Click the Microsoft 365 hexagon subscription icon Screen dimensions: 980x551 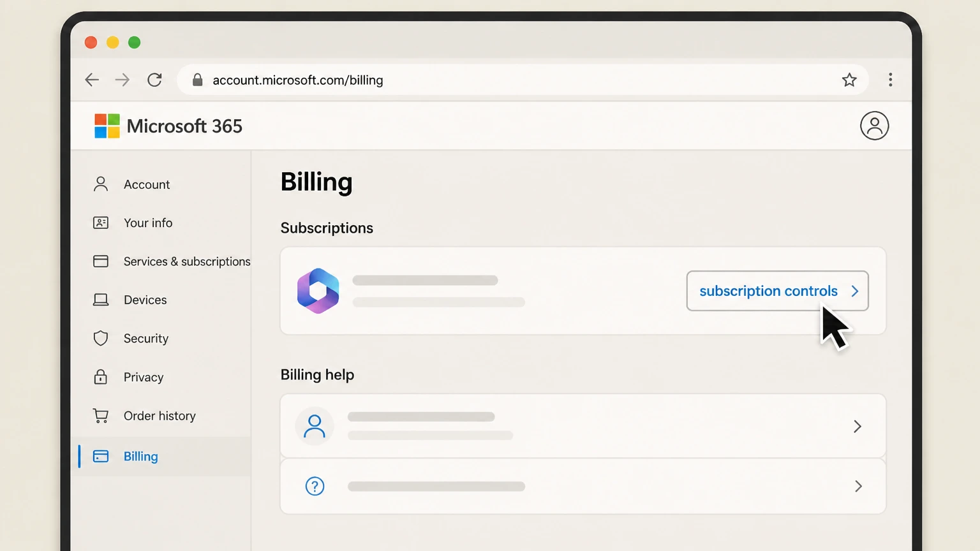pos(318,291)
